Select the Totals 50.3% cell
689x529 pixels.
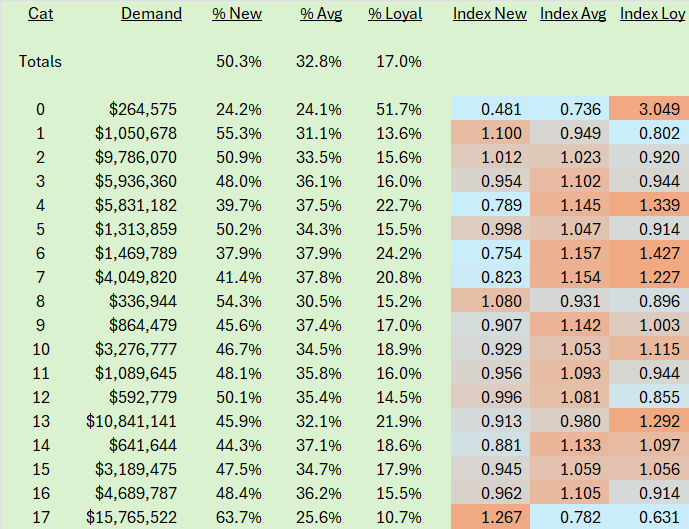click(x=239, y=62)
